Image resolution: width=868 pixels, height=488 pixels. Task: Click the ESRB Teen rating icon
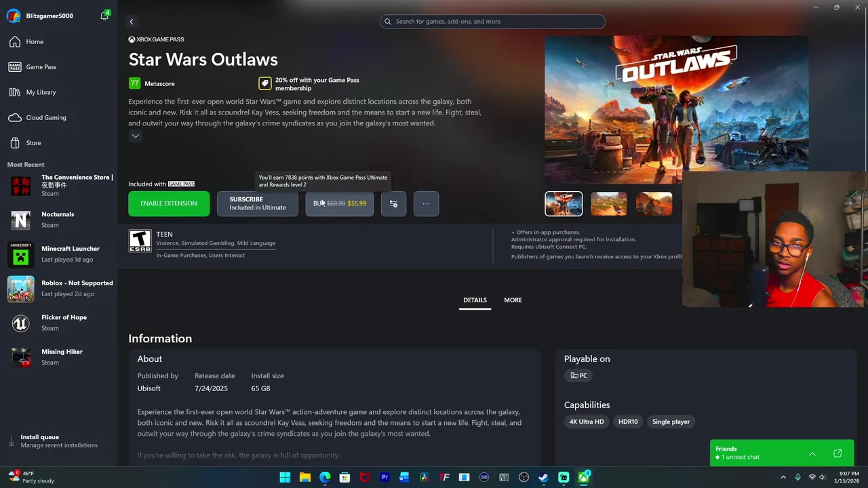(140, 241)
